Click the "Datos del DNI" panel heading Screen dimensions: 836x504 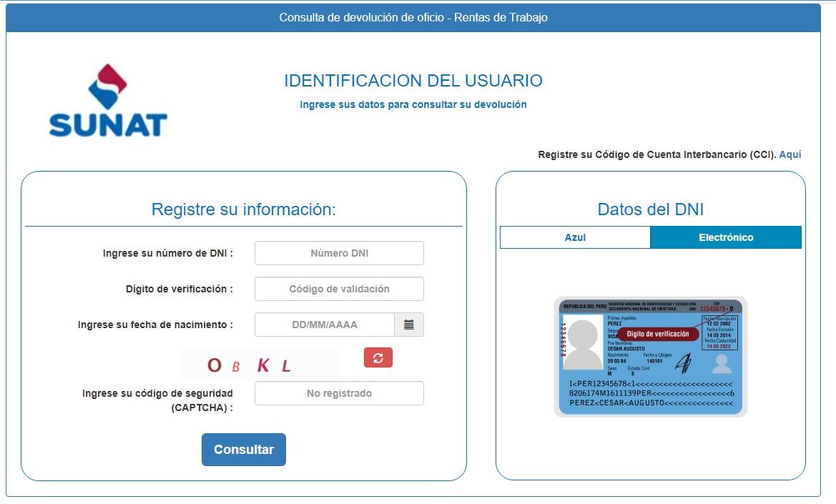pos(650,209)
